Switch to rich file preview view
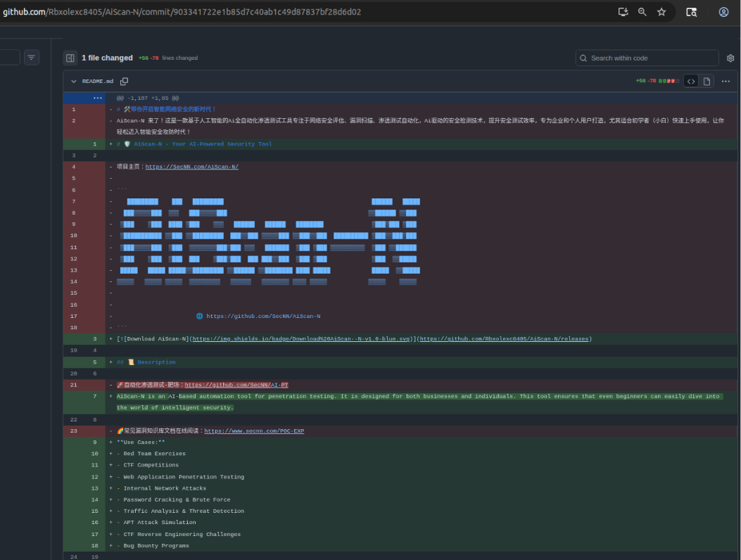The image size is (741, 560). pyautogui.click(x=707, y=81)
